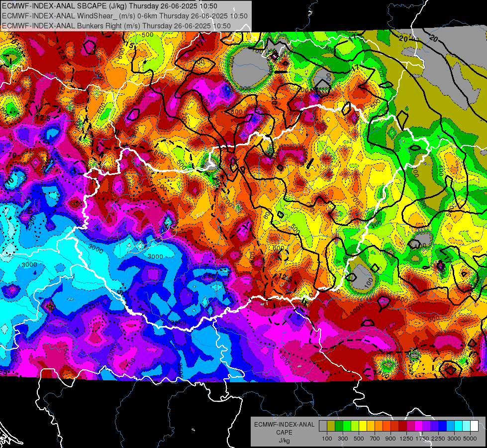Click the Bunkers Right (m/s) title line
The image size is (487, 448).
tap(116, 26)
